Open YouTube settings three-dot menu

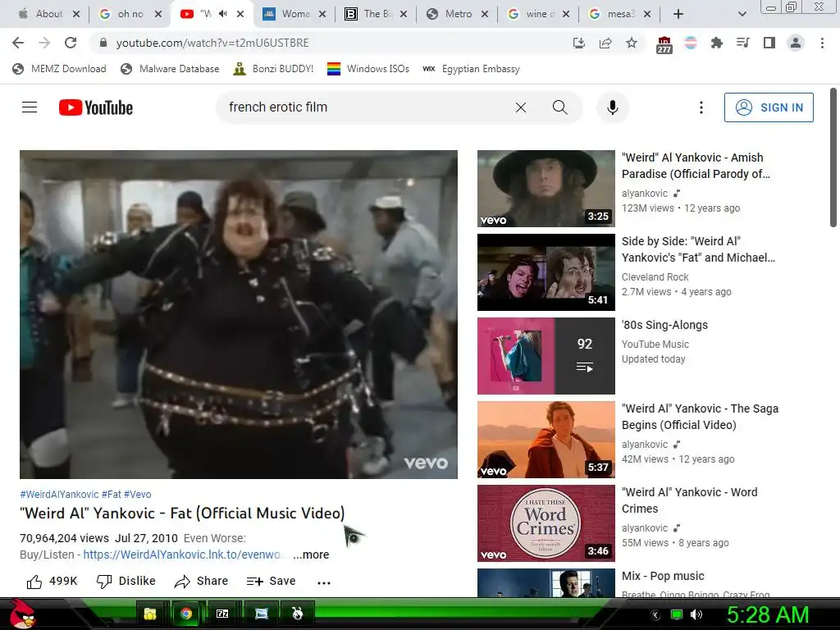(x=701, y=107)
